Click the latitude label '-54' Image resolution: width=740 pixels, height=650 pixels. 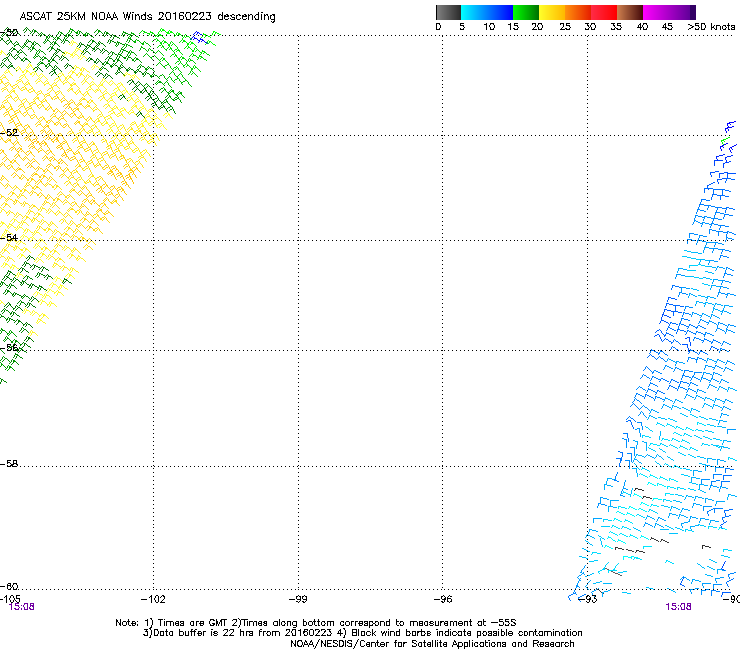point(9,237)
